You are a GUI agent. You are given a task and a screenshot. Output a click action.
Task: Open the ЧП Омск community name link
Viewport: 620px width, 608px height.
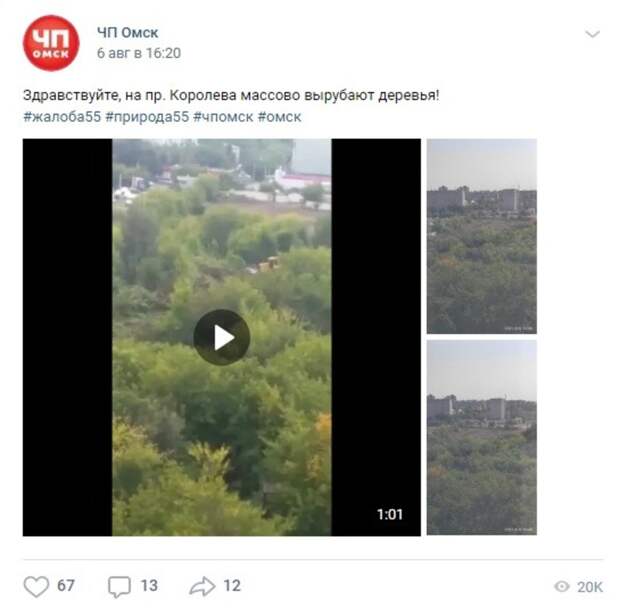click(x=128, y=33)
